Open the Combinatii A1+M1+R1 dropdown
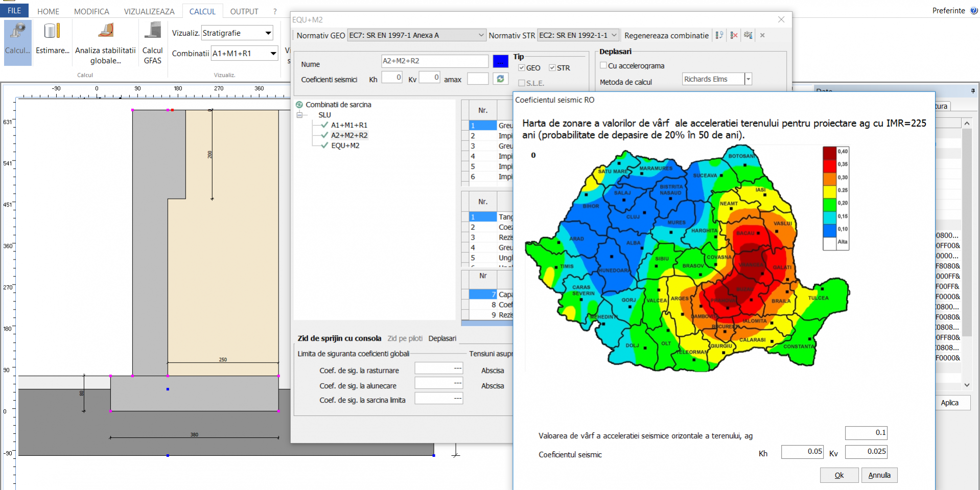This screenshot has height=490, width=980. 273,53
